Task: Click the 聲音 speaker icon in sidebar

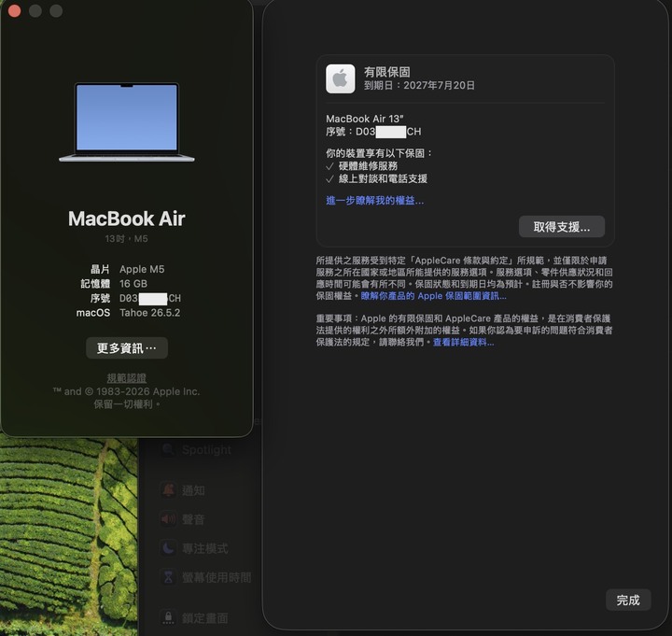Action: pos(168,519)
